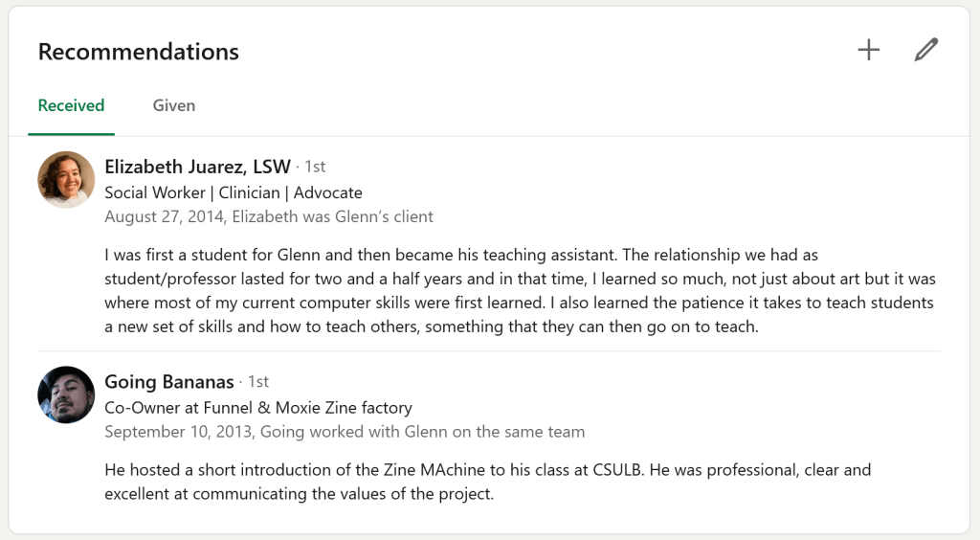Click Going Bananas' recommendation paragraph text
980x540 pixels.
[488, 482]
